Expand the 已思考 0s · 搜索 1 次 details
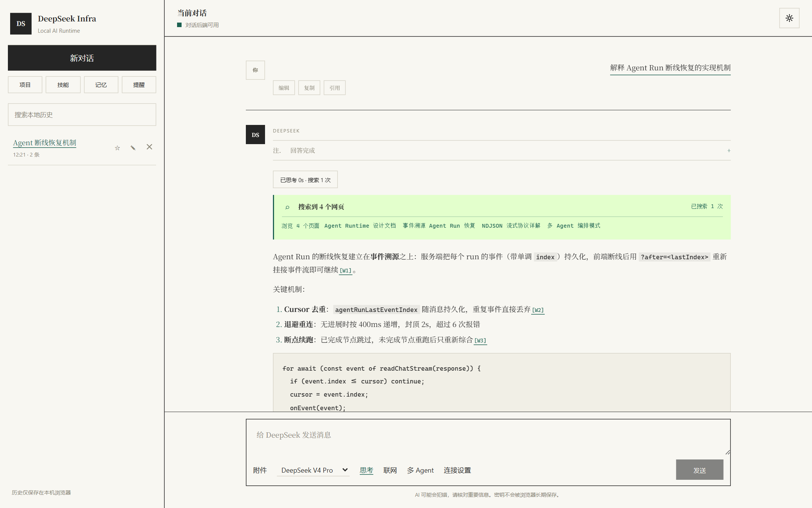Image resolution: width=812 pixels, height=508 pixels. coord(305,180)
